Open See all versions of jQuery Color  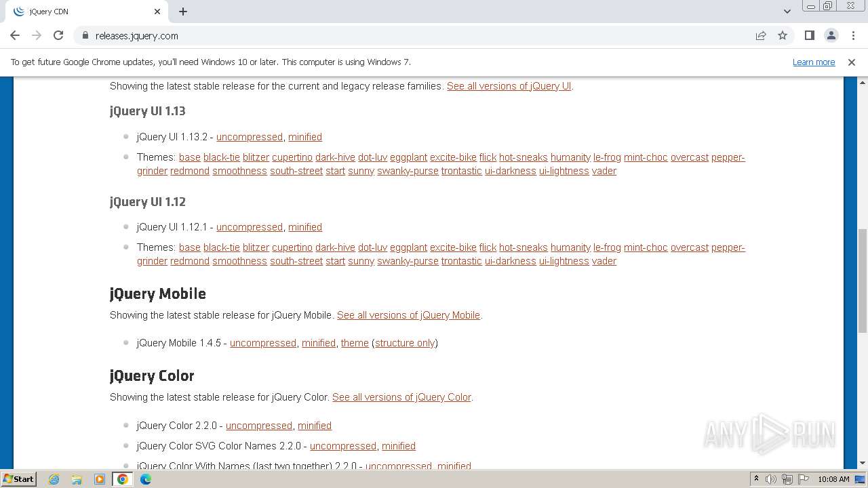tap(401, 397)
